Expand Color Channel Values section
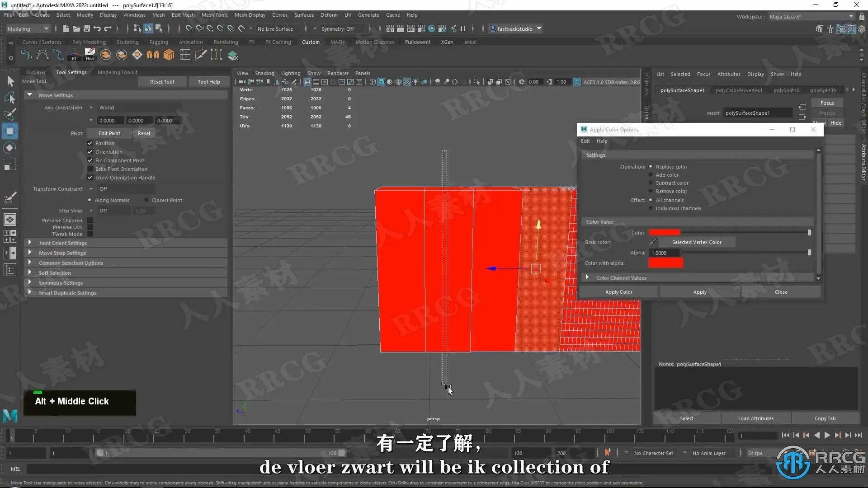This screenshot has height=488, width=868. coord(587,277)
